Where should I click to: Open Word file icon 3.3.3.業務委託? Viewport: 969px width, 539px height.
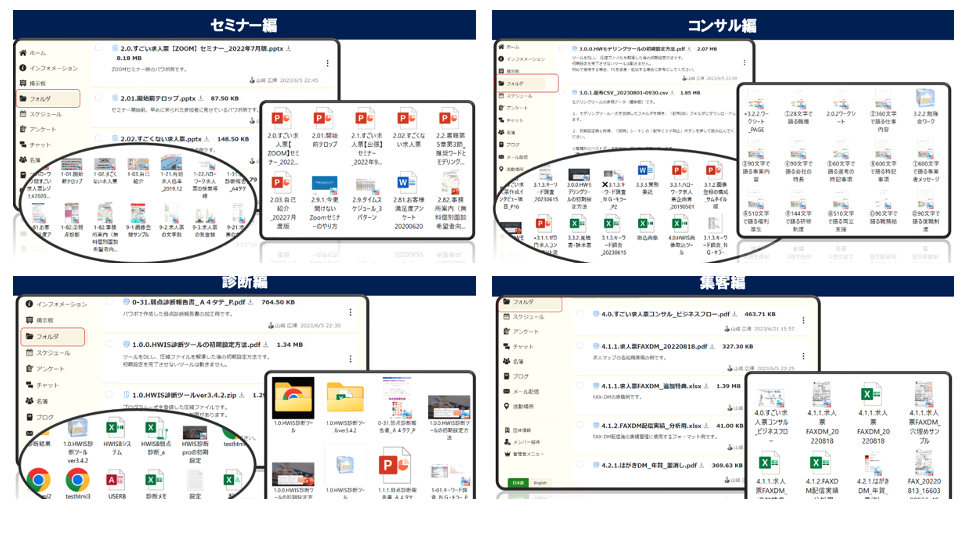(646, 171)
